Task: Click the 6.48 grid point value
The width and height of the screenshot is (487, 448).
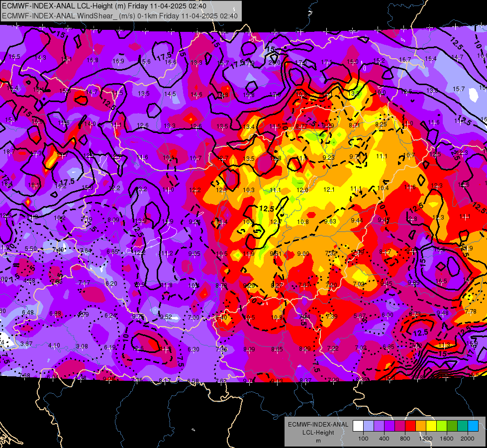Action: 28,313
